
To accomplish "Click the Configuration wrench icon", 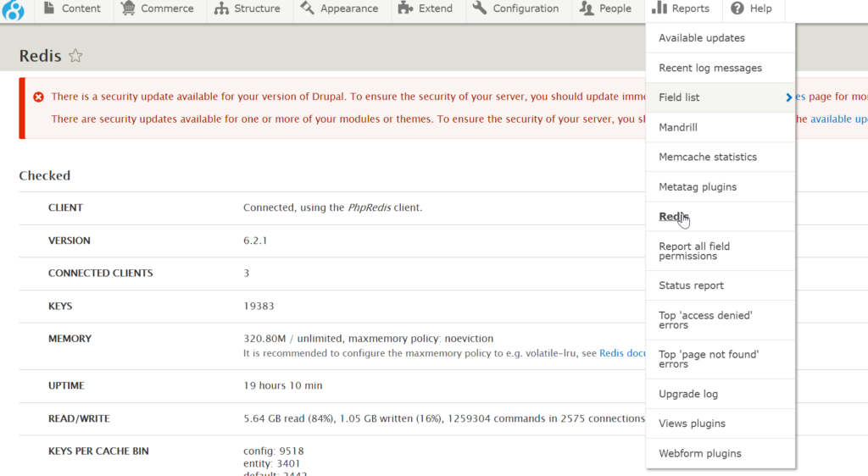I will [x=480, y=8].
